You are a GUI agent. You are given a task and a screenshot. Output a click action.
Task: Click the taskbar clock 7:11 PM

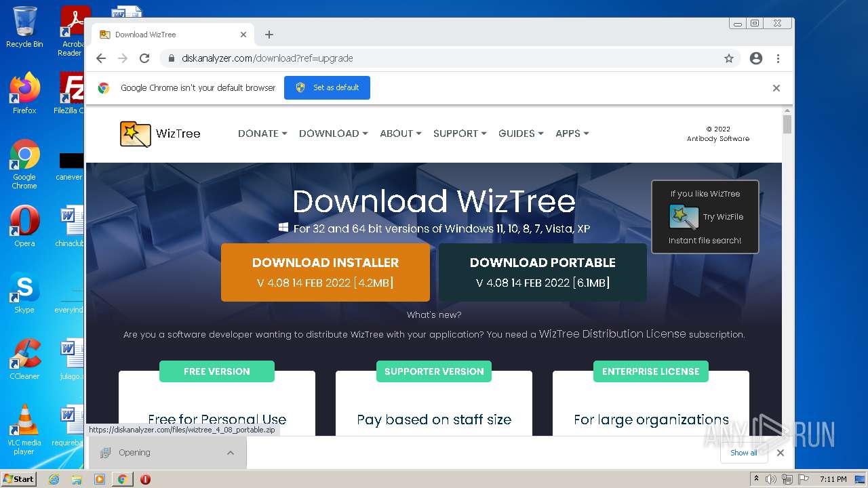coord(833,479)
